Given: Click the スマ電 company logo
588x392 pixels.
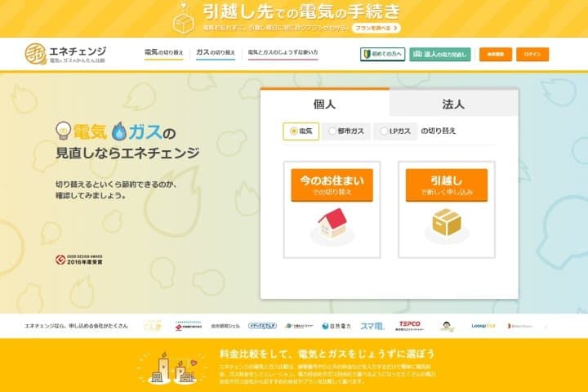Looking at the screenshot, I should tap(372, 326).
